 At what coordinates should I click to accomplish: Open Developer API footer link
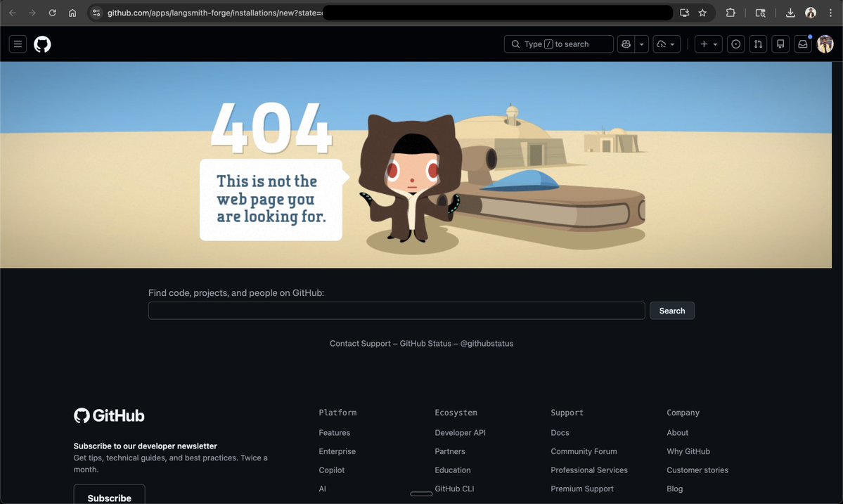(461, 432)
